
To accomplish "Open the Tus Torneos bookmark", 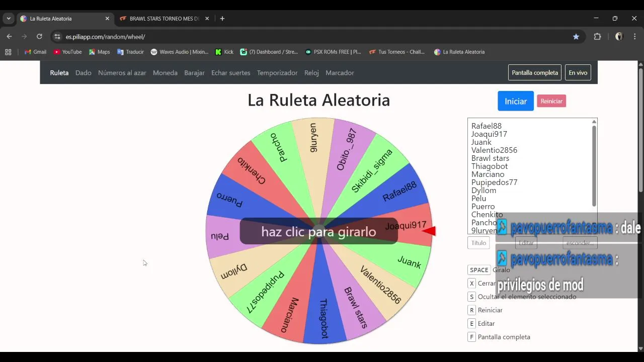I will point(397,52).
